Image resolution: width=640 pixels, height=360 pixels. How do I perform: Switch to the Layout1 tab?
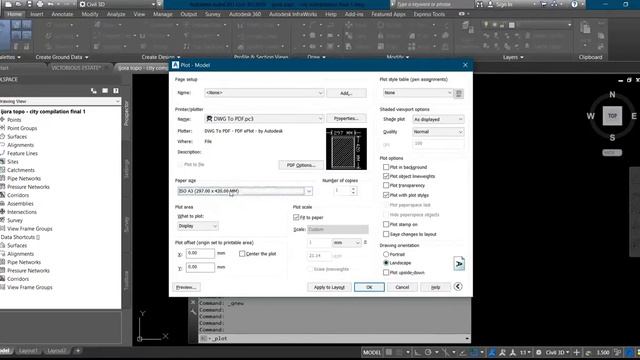(28, 351)
